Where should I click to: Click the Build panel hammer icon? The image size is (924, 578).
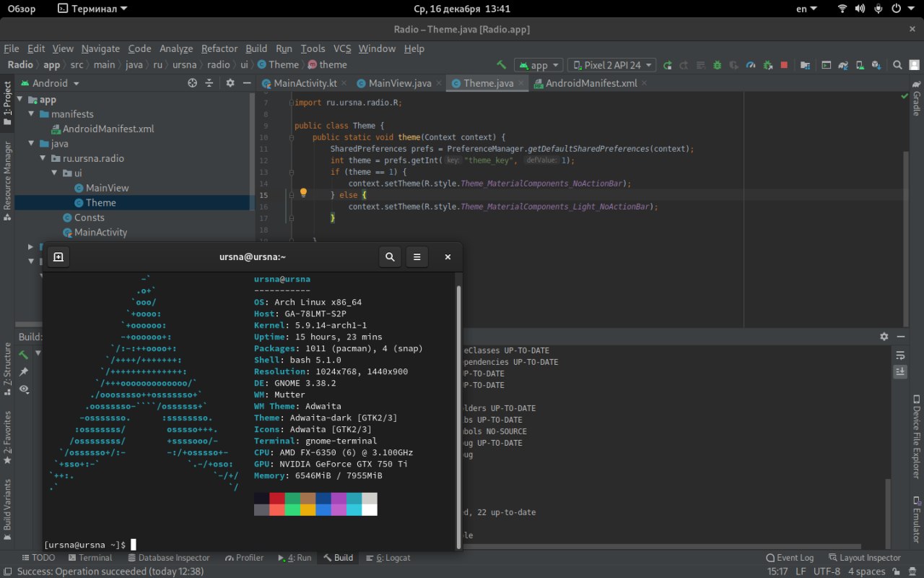[24, 354]
